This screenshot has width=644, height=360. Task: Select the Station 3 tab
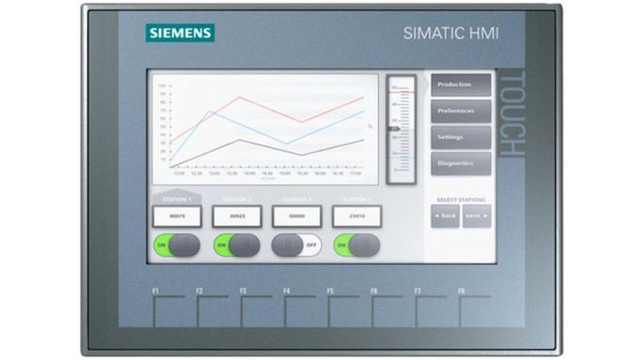click(297, 200)
